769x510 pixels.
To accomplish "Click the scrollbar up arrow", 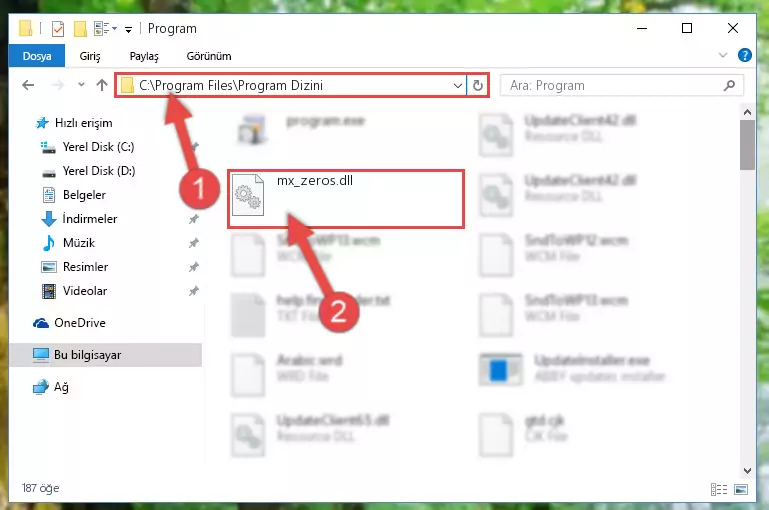I will (747, 112).
